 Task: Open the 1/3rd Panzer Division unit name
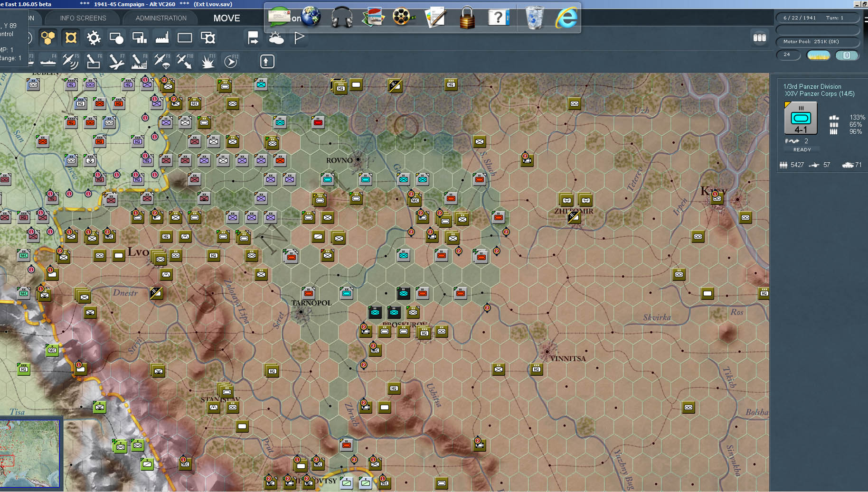812,86
